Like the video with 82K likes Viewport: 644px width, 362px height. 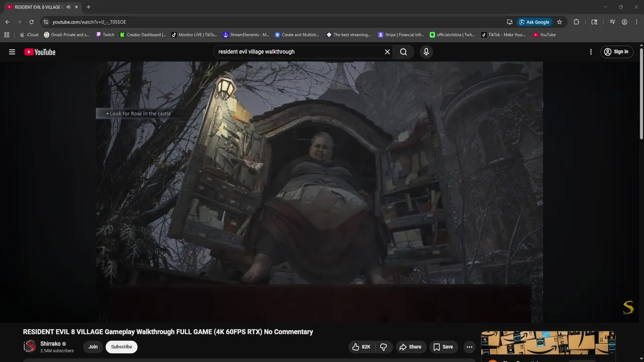pyautogui.click(x=362, y=347)
